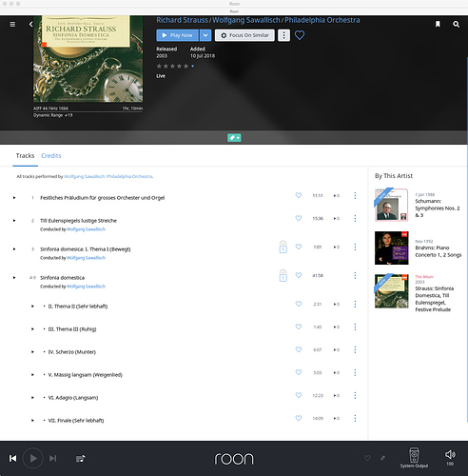Click the Richard Strauss album cover art

pyautogui.click(x=88, y=59)
